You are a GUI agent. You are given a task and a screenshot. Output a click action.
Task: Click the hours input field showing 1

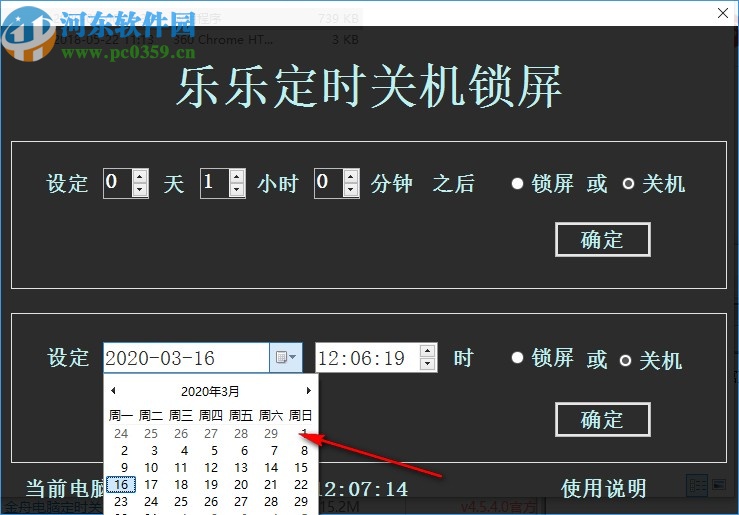click(215, 183)
